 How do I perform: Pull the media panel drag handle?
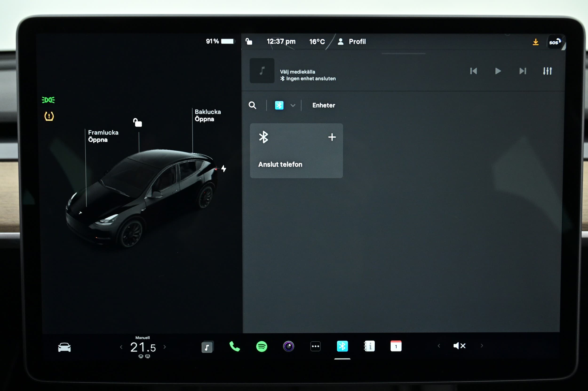(x=403, y=53)
